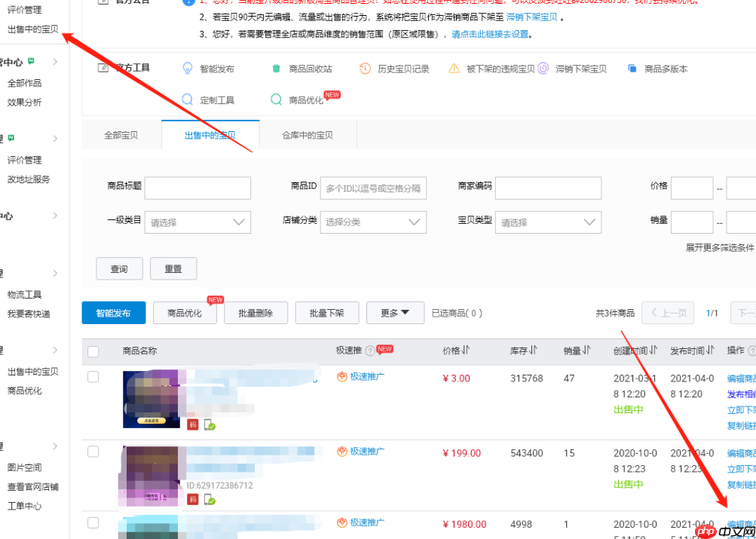Click the warning triangle icon of 被下架的违规宝贝

[455, 69]
